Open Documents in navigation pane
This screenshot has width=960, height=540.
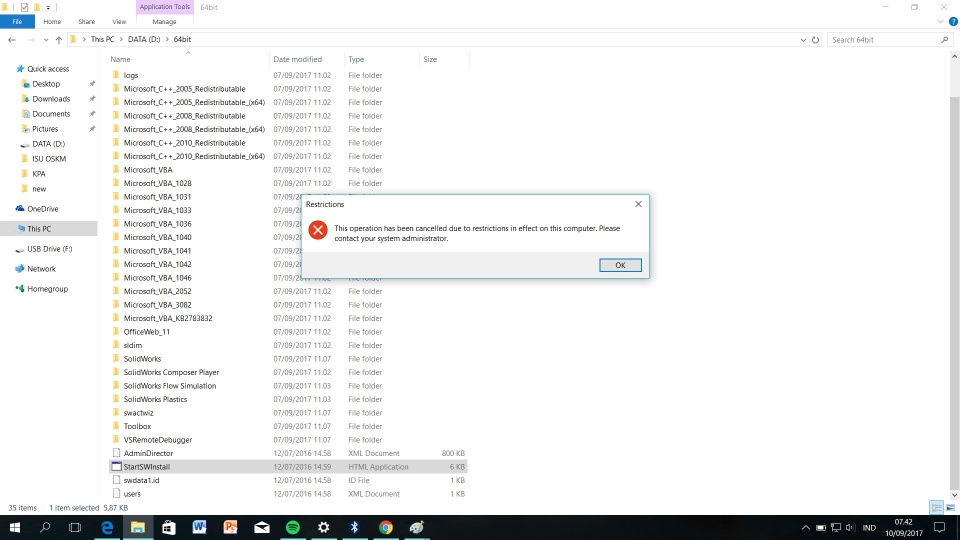click(x=51, y=114)
